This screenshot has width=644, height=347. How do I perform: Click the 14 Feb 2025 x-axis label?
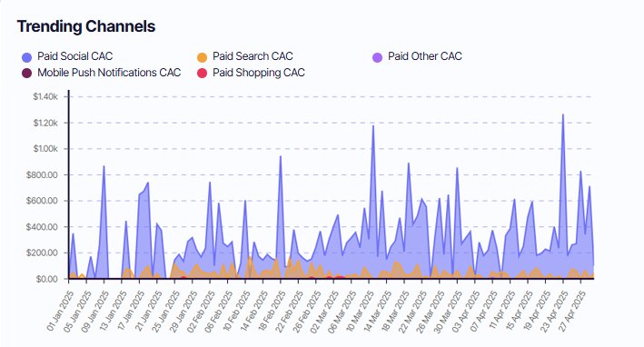click(254, 311)
